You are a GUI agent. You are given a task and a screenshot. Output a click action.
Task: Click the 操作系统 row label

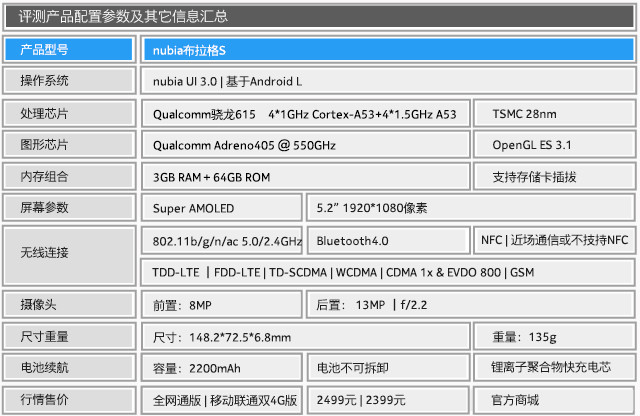pos(68,81)
